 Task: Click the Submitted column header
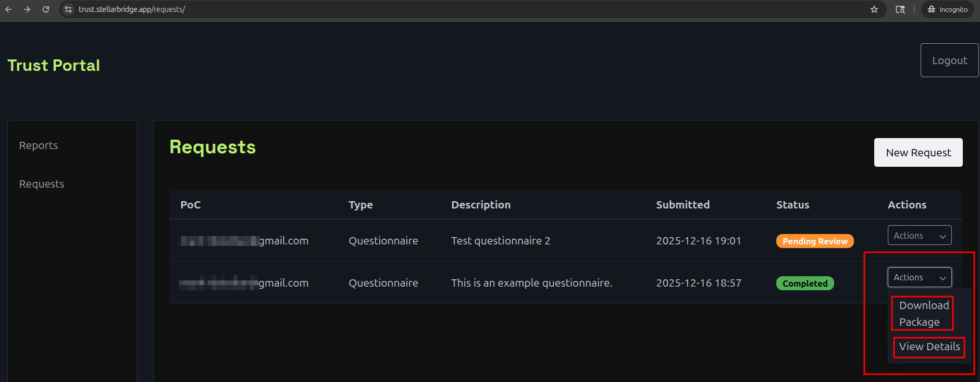click(683, 205)
